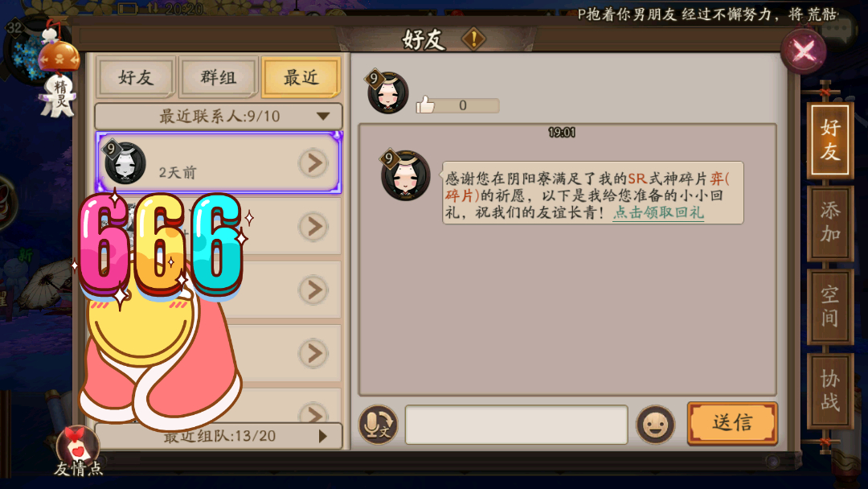Click the message text input field
Screen dimensions: 868x489
coord(517,425)
